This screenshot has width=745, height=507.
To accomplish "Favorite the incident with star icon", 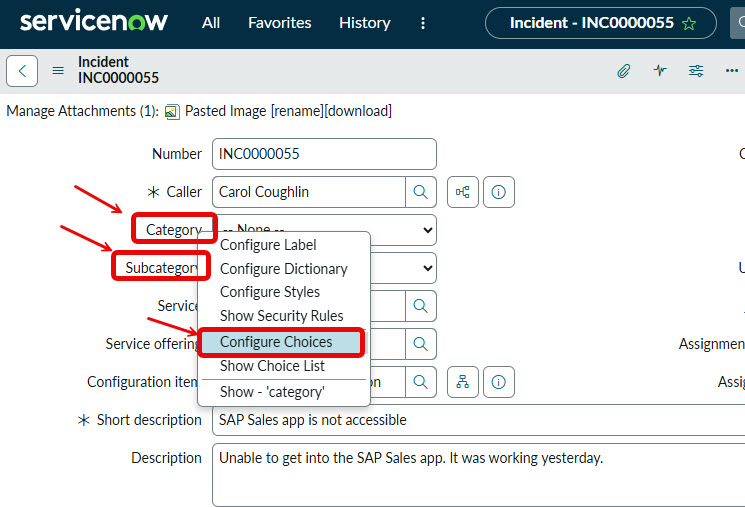I will pyautogui.click(x=689, y=23).
